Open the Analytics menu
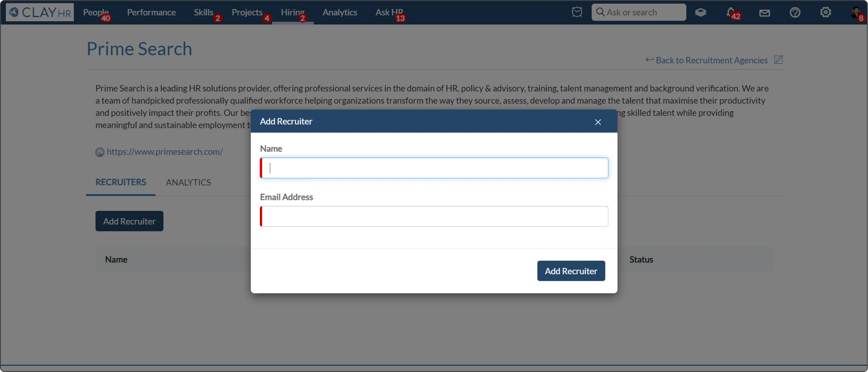Image resolution: width=868 pixels, height=372 pixels. [x=340, y=12]
